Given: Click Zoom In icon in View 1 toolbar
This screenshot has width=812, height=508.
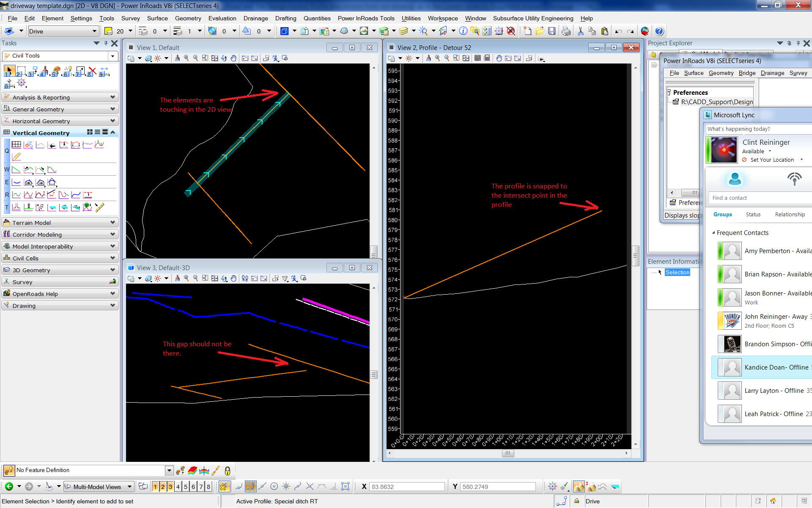Looking at the screenshot, I should click(x=186, y=58).
